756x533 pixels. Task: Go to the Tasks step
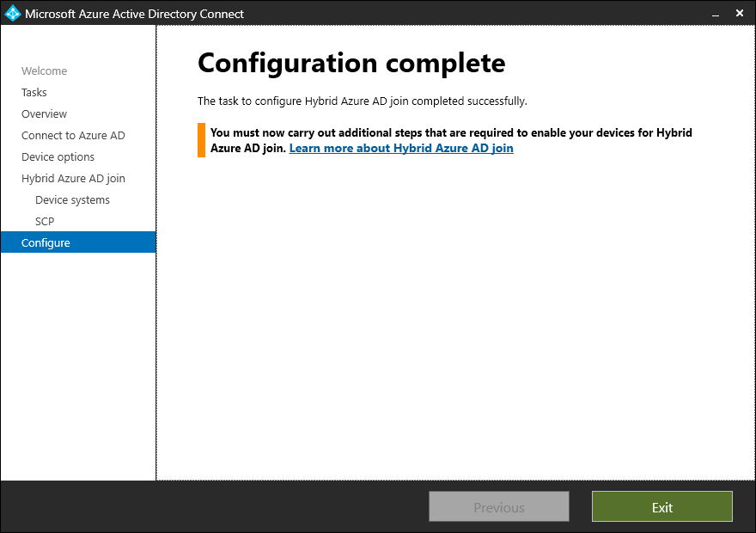pos(34,92)
